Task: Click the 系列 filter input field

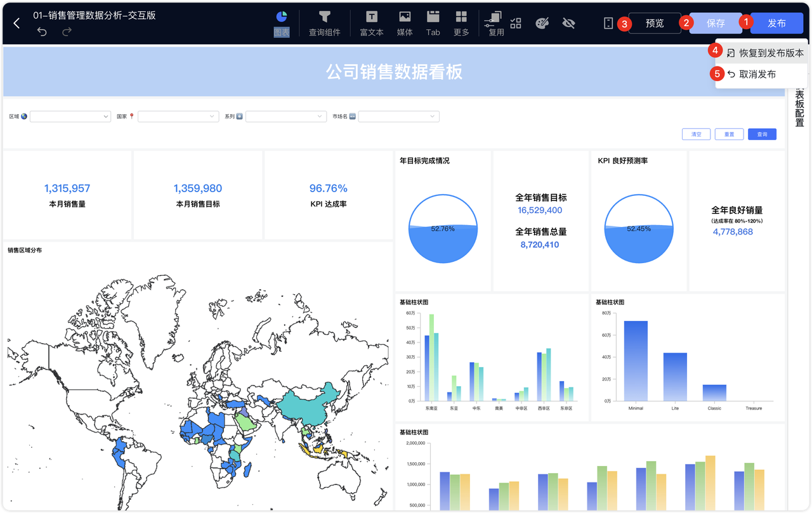Action: tap(286, 117)
